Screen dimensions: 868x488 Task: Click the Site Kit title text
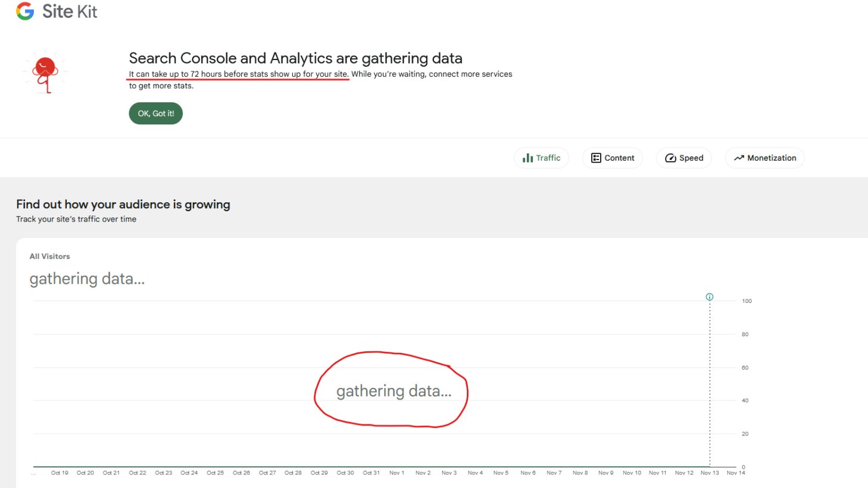point(70,11)
